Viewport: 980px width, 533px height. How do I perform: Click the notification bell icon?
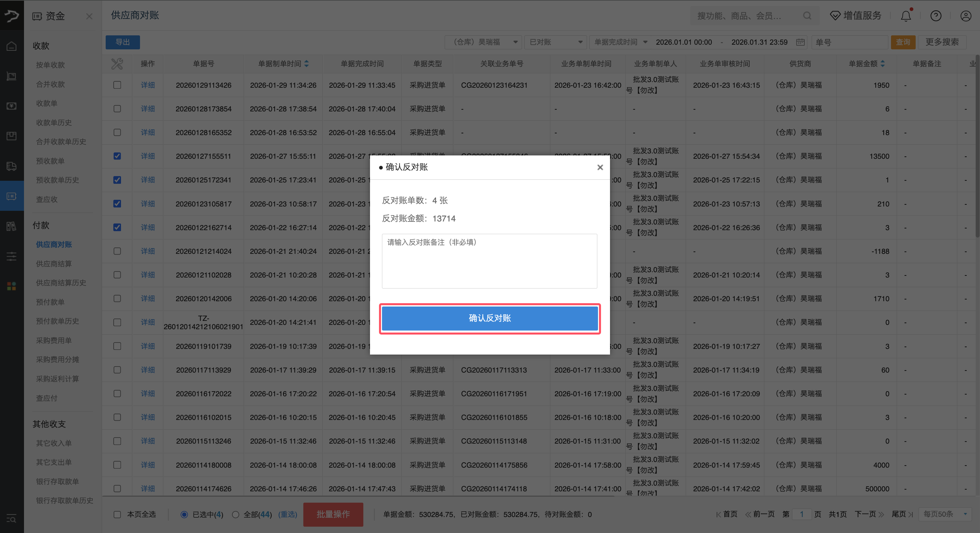(906, 16)
